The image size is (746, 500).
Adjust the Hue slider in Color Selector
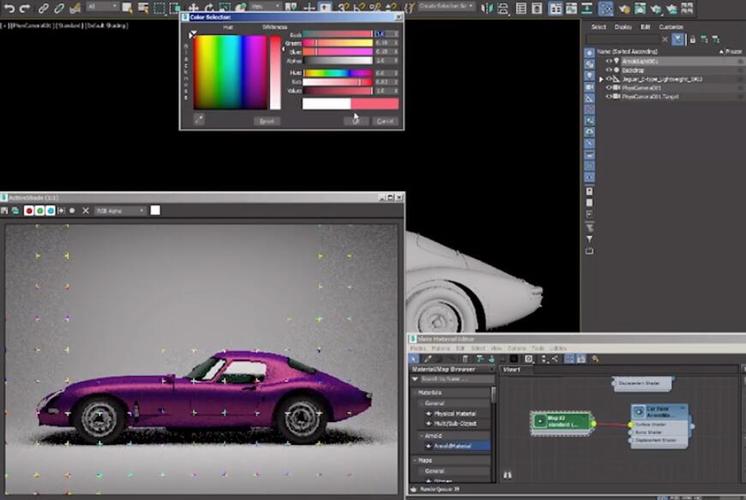[x=337, y=72]
